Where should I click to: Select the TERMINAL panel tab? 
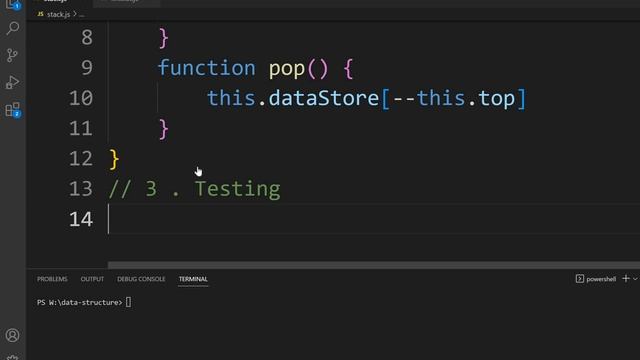(x=193, y=279)
